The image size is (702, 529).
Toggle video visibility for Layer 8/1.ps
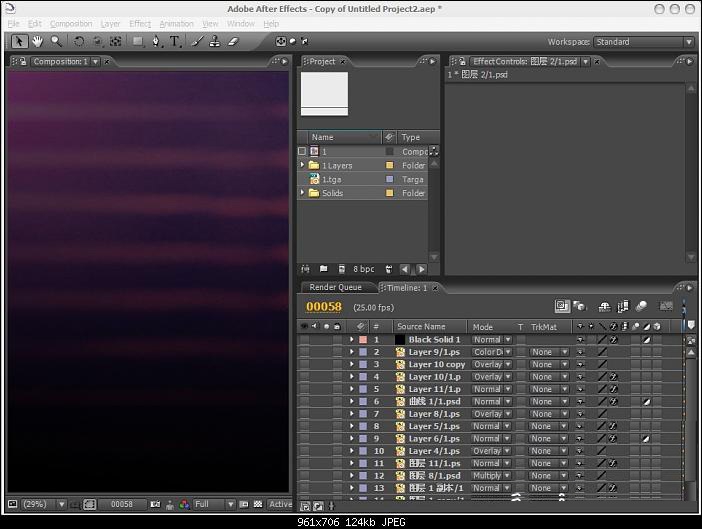tap(304, 414)
